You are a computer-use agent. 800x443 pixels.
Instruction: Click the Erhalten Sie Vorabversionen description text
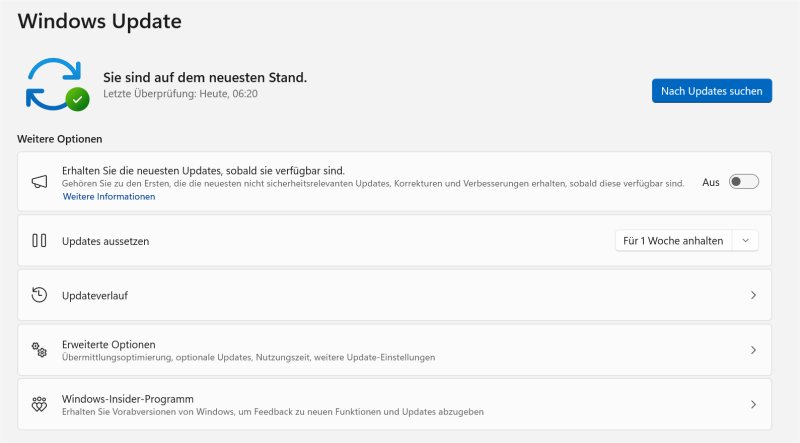coord(273,412)
